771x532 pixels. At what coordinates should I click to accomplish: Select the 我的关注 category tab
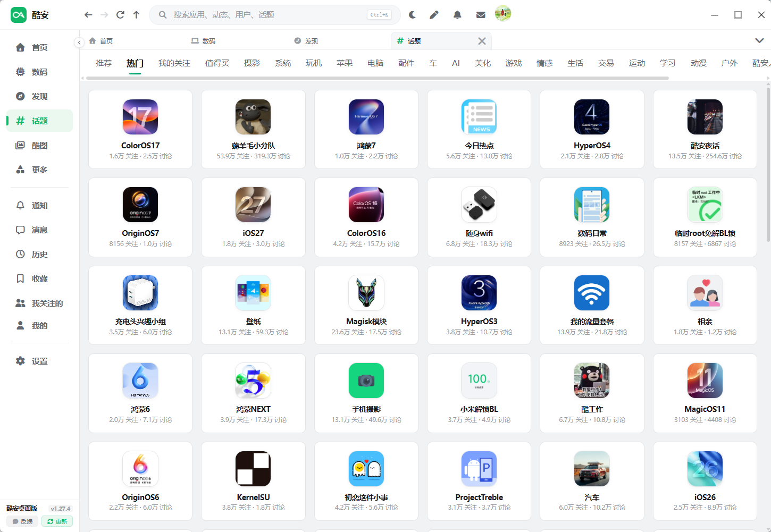(174, 63)
